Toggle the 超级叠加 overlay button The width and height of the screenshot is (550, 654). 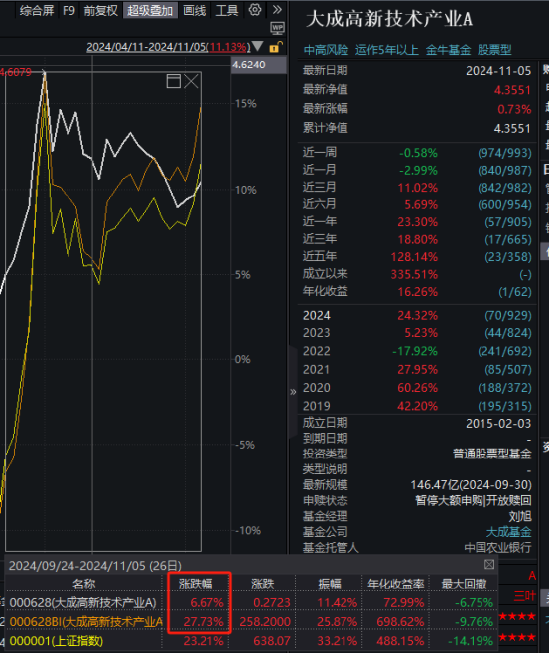(150, 10)
